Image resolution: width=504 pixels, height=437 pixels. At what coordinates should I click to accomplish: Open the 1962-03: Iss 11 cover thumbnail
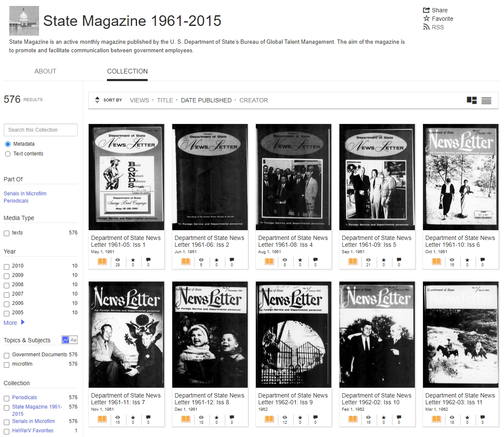coord(461,335)
